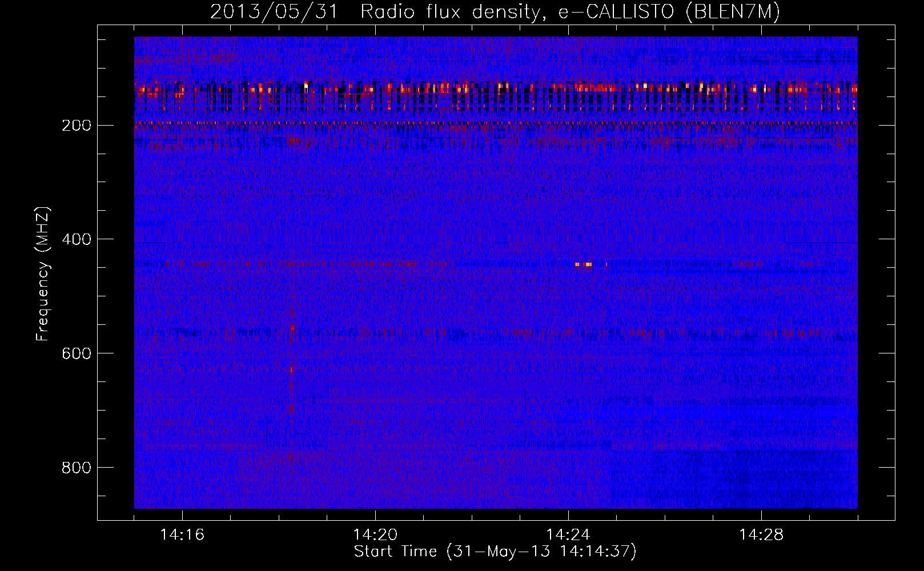This screenshot has width=924, height=571.
Task: Click the 200 frequency tick label
Action: pyautogui.click(x=76, y=125)
